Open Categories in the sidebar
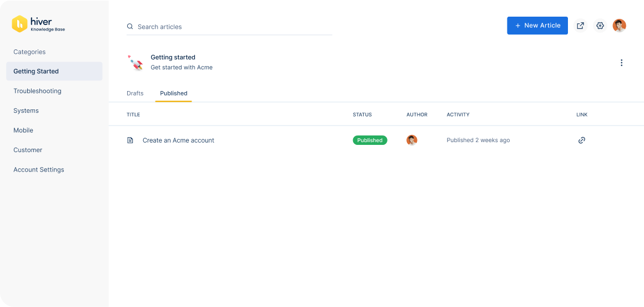644x307 pixels. click(29, 52)
